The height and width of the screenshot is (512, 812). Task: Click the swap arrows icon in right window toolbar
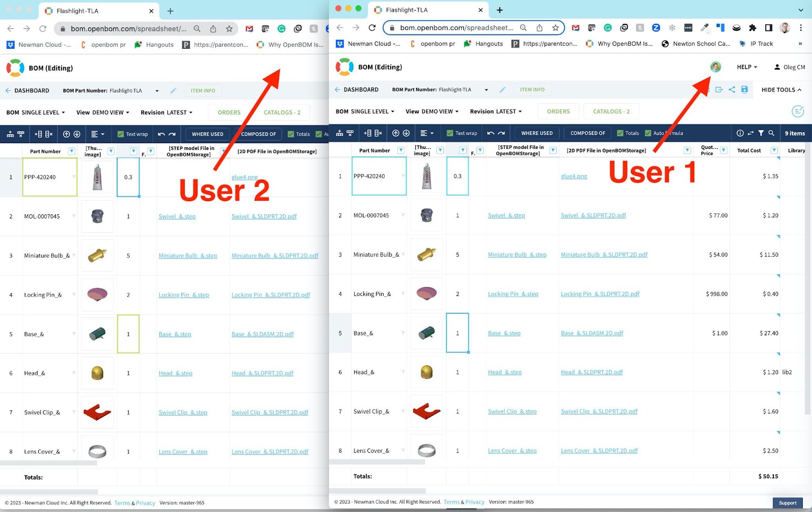[x=751, y=133]
